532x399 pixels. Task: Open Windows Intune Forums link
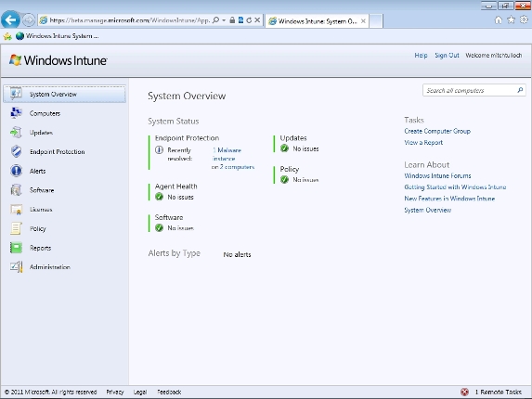(x=437, y=175)
